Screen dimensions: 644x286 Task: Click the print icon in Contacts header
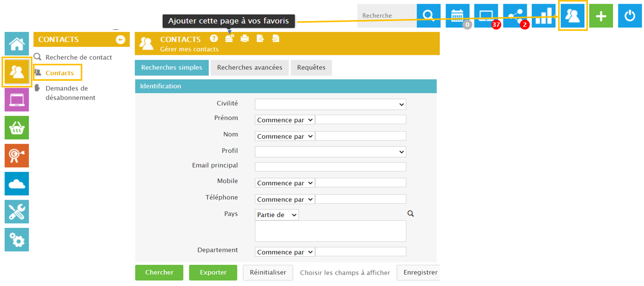(x=245, y=39)
